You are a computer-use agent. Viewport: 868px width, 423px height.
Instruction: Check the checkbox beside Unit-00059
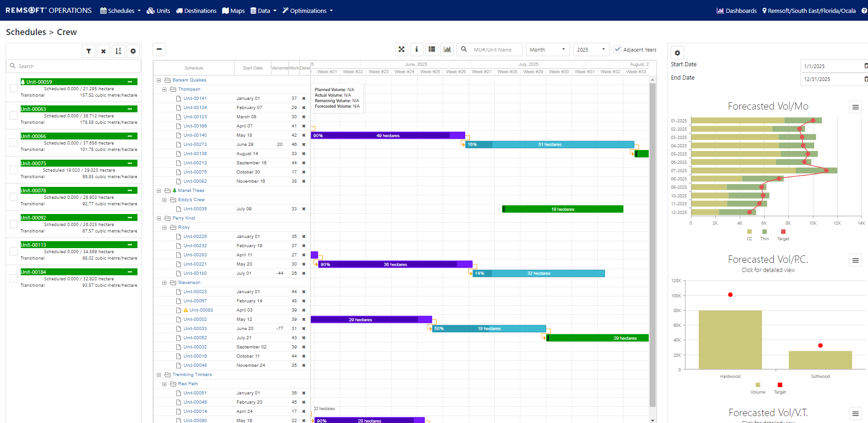click(x=13, y=88)
